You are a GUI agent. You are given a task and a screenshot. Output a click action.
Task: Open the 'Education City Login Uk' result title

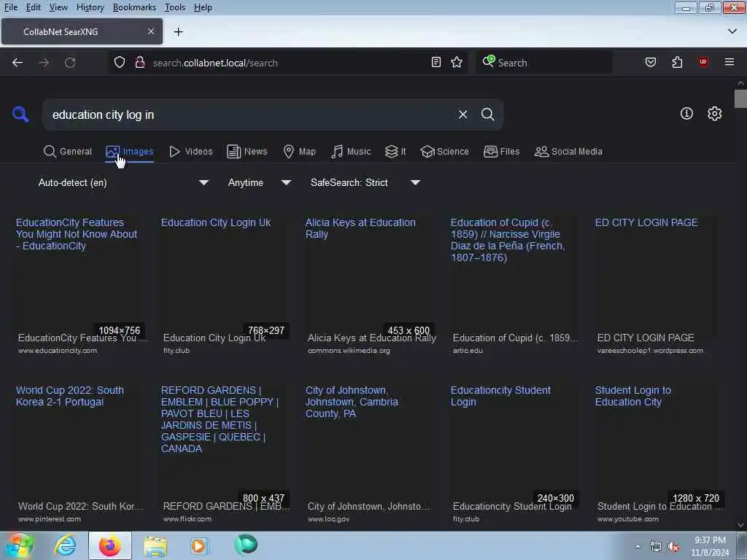215,222
